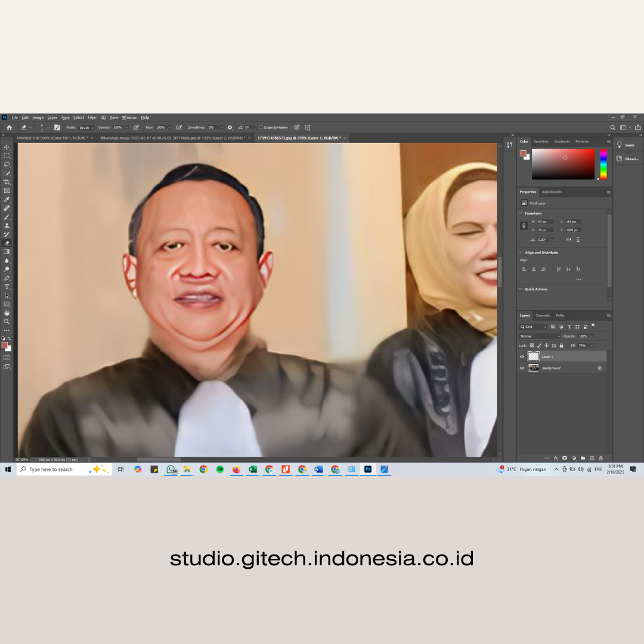The width and height of the screenshot is (644, 644).
Task: Select the Type tool in the toolbar
Action: click(x=7, y=287)
